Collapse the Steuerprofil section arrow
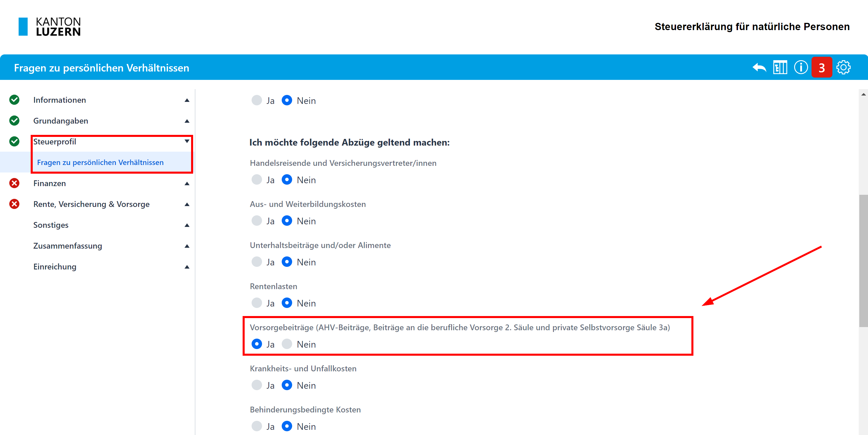 point(187,142)
